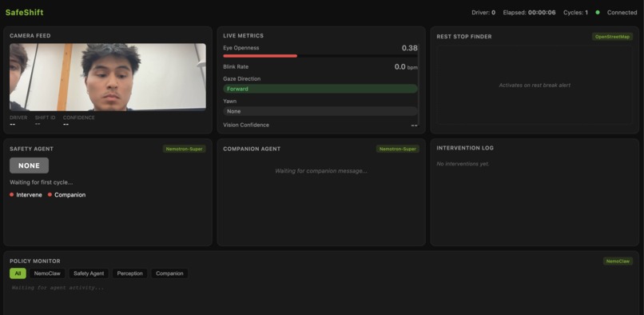
Task: Click the camera feed video thumbnail
Action: click(x=108, y=77)
